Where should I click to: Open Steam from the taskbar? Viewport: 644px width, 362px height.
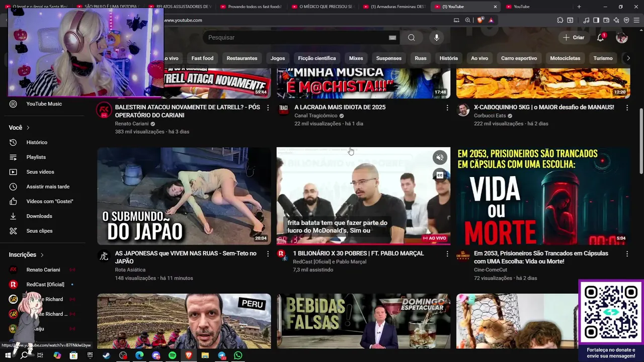[107, 355]
